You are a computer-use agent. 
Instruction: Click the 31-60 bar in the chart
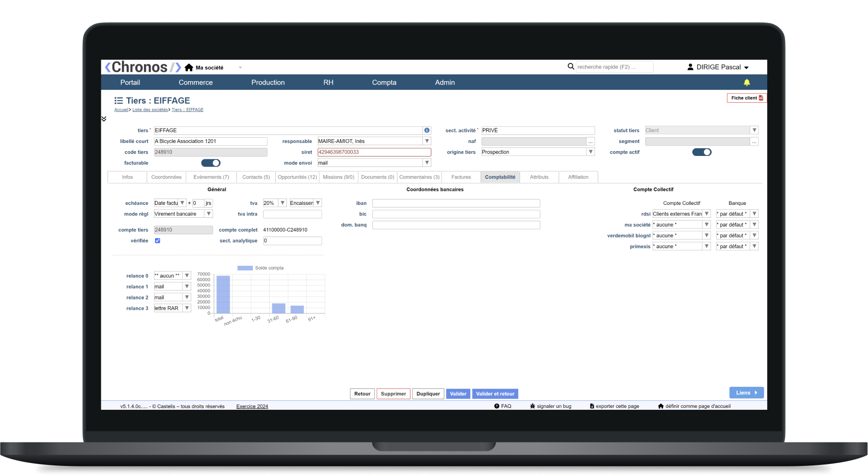pyautogui.click(x=279, y=309)
